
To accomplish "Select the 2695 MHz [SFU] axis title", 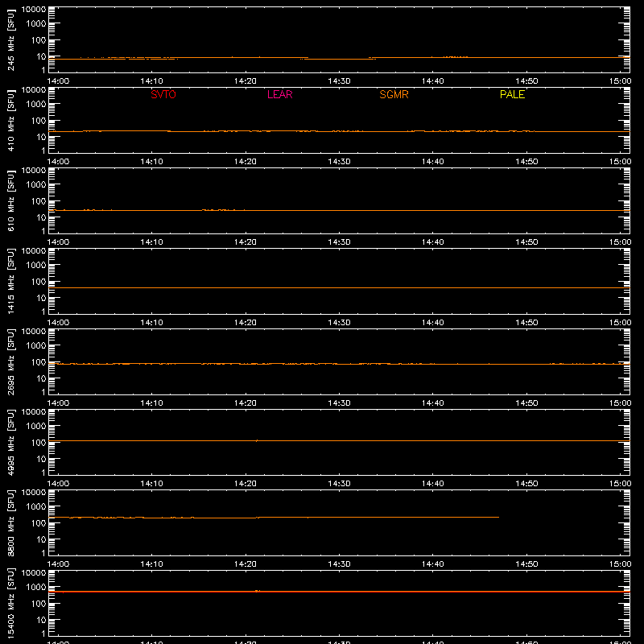I will coord(10,361).
